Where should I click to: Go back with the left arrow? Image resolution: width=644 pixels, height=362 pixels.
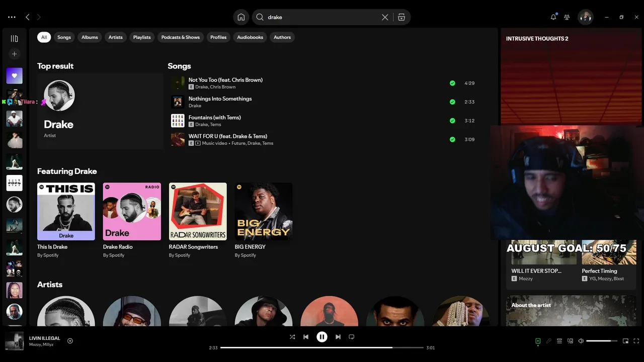pos(28,17)
